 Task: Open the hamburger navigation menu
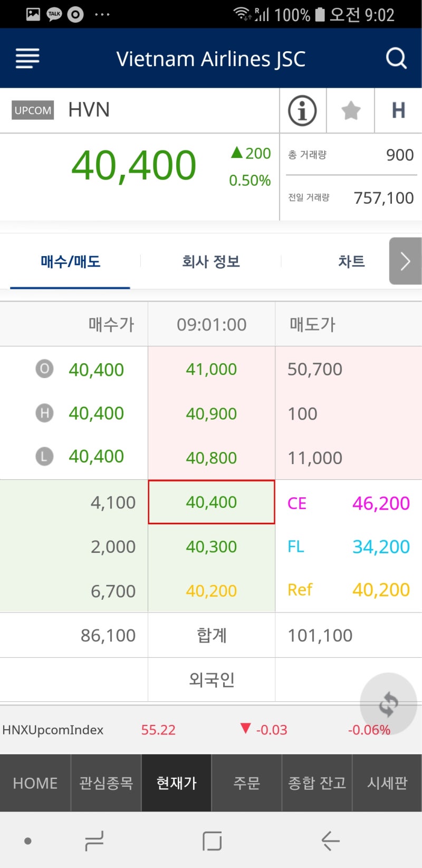[27, 58]
